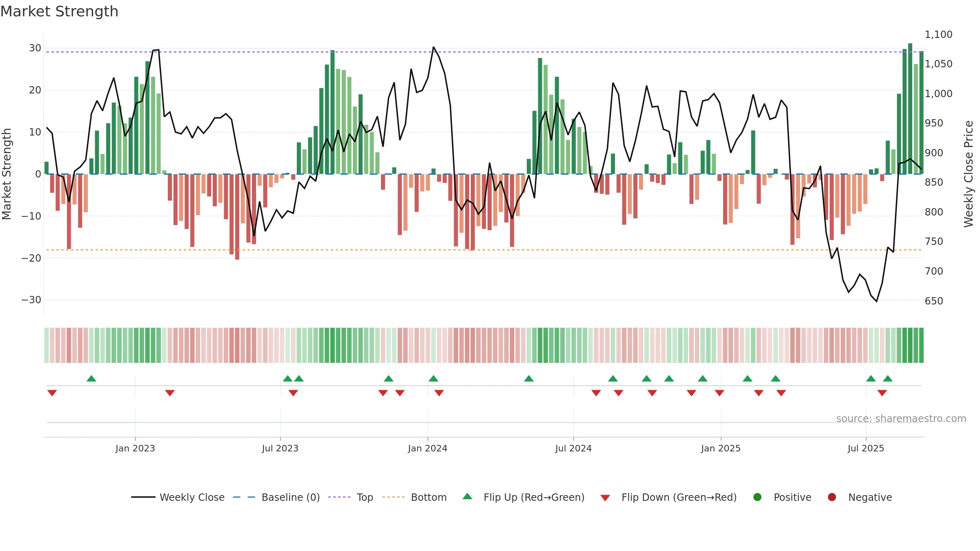This screenshot has width=980, height=551.
Task: Click the green flip-up marker before Jan 2023
Action: click(91, 378)
